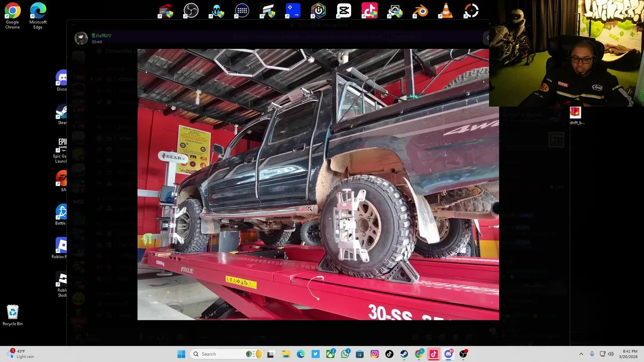Screen dimensions: 644x362
Task: Open WhatsApp from the taskbar
Action: point(345,354)
